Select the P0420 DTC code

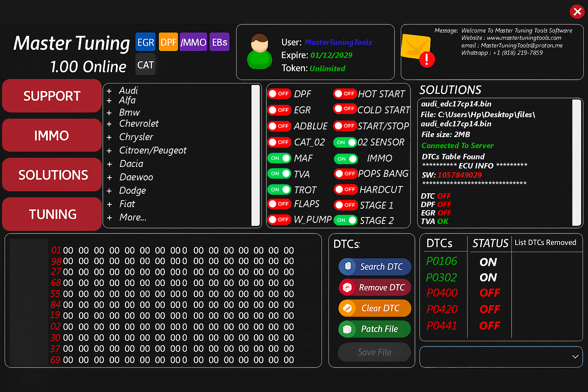442,309
